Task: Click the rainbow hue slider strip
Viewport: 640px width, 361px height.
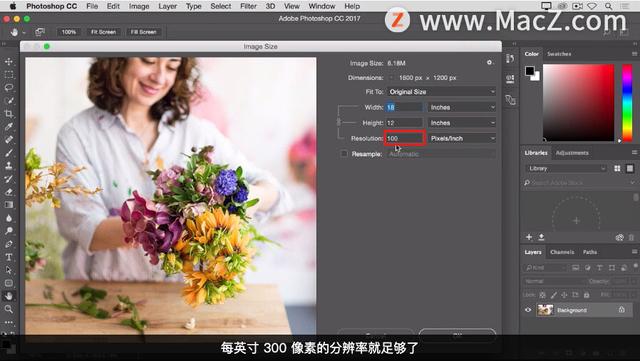Action: click(x=627, y=103)
